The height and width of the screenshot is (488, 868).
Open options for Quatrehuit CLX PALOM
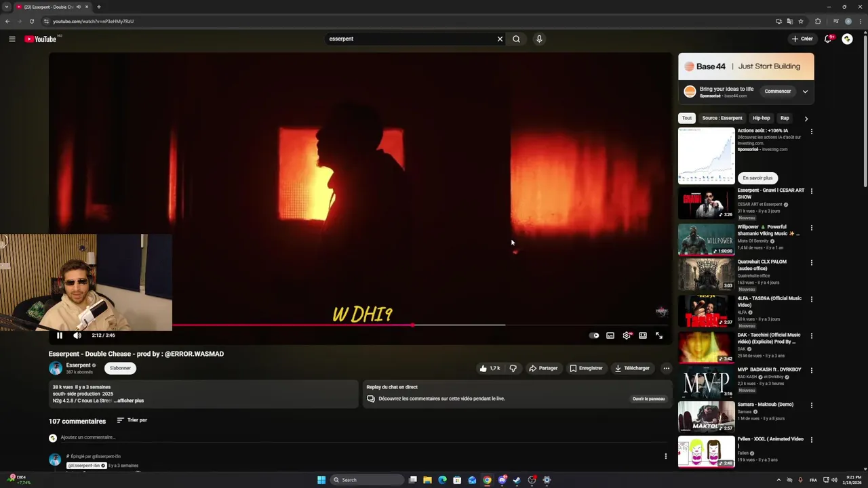point(811,262)
